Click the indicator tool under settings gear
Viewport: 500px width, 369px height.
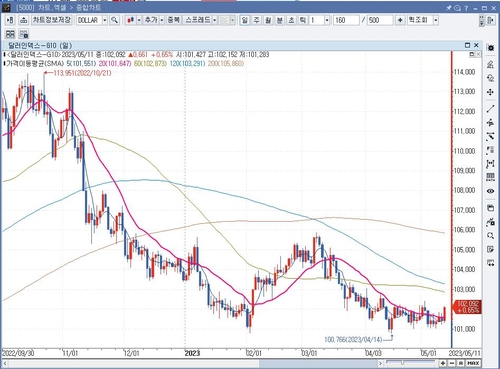click(x=490, y=64)
